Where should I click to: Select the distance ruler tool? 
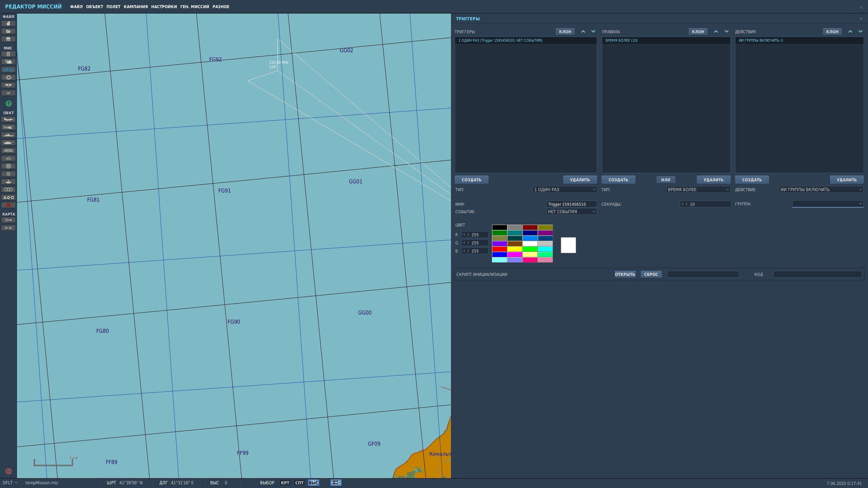point(8,228)
